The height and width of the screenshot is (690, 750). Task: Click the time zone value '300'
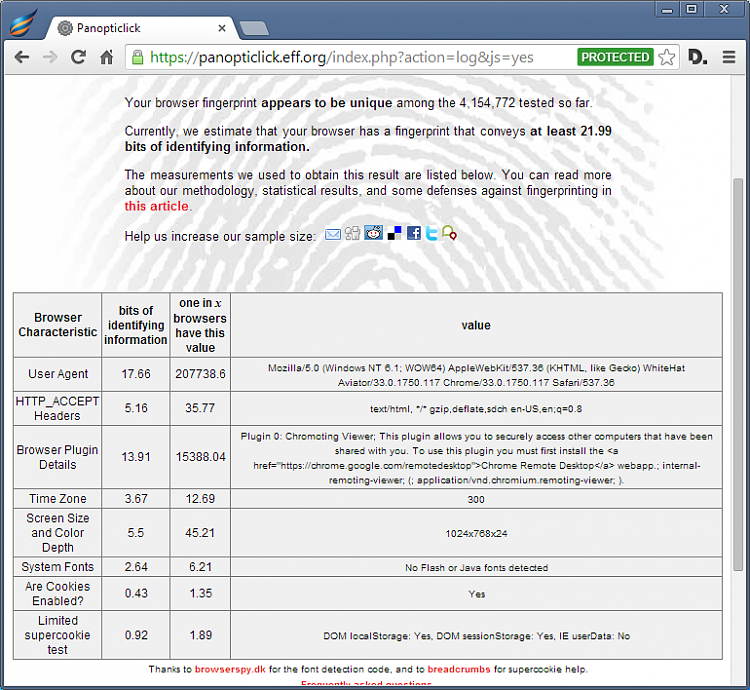[x=476, y=500]
